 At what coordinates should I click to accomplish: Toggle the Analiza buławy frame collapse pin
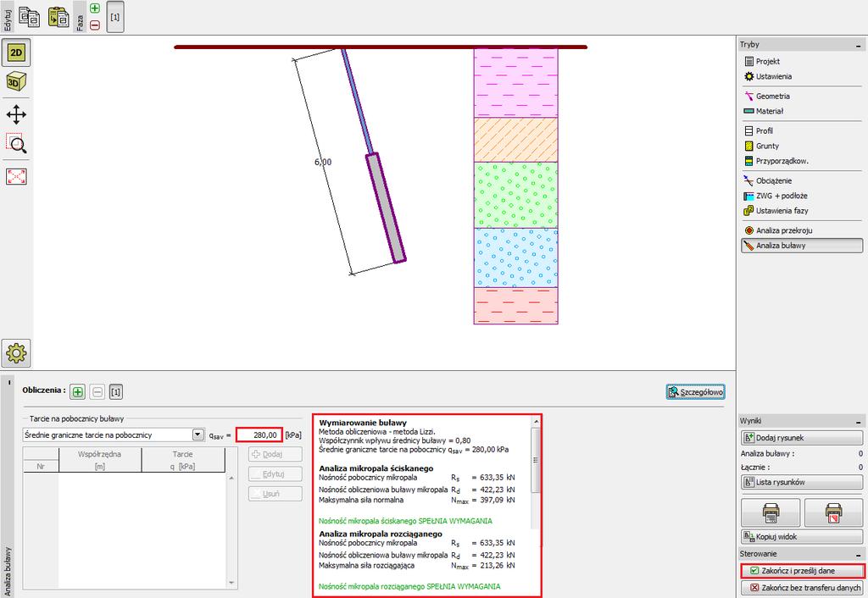pyautogui.click(x=9, y=382)
